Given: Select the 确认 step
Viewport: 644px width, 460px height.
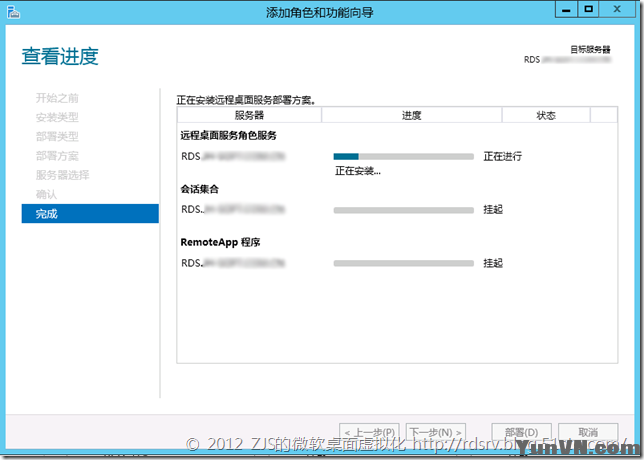Looking at the screenshot, I should tap(46, 194).
